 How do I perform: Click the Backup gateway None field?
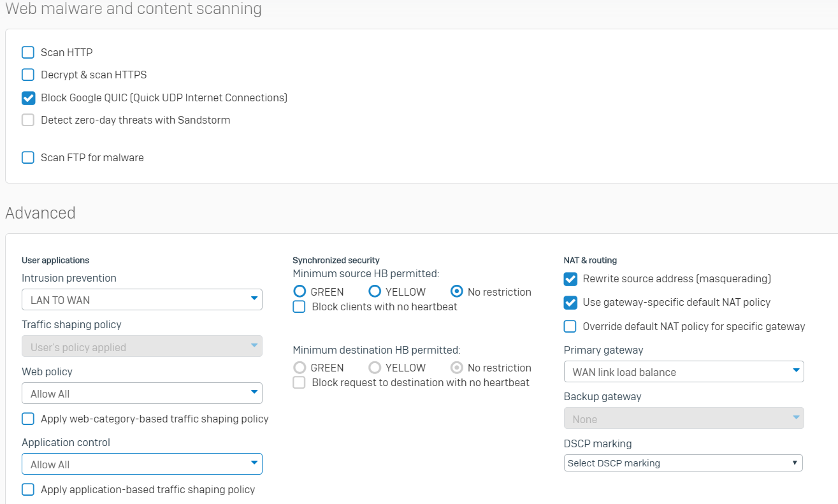[x=683, y=419]
